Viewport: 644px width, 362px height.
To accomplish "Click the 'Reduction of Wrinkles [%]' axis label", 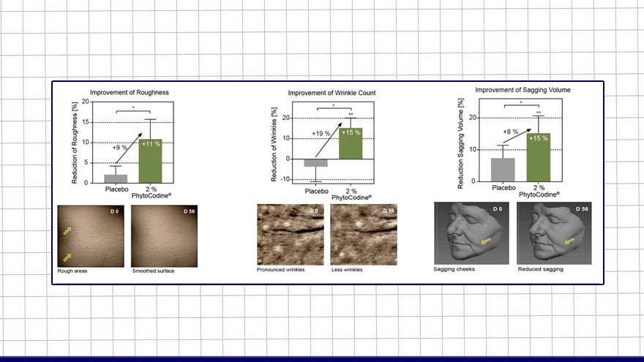I will 274,145.
